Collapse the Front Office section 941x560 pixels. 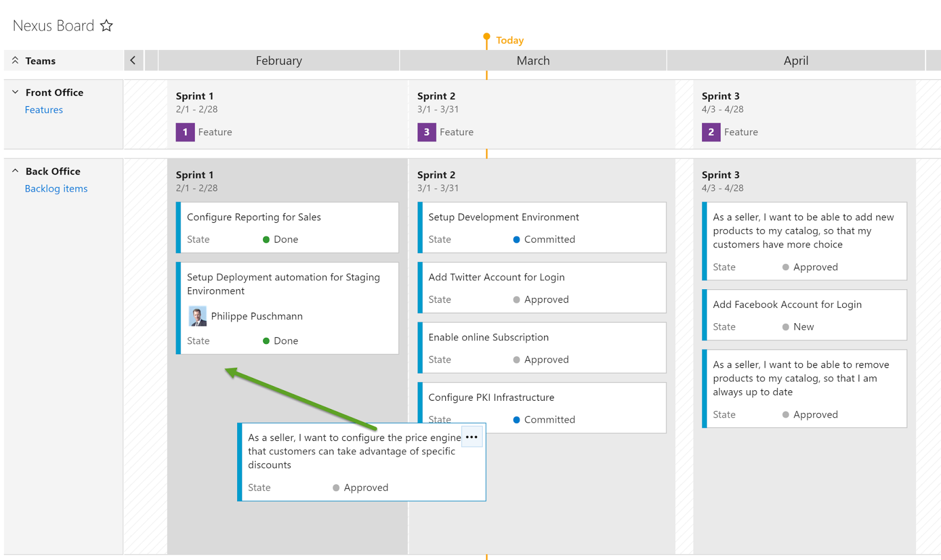(x=15, y=92)
